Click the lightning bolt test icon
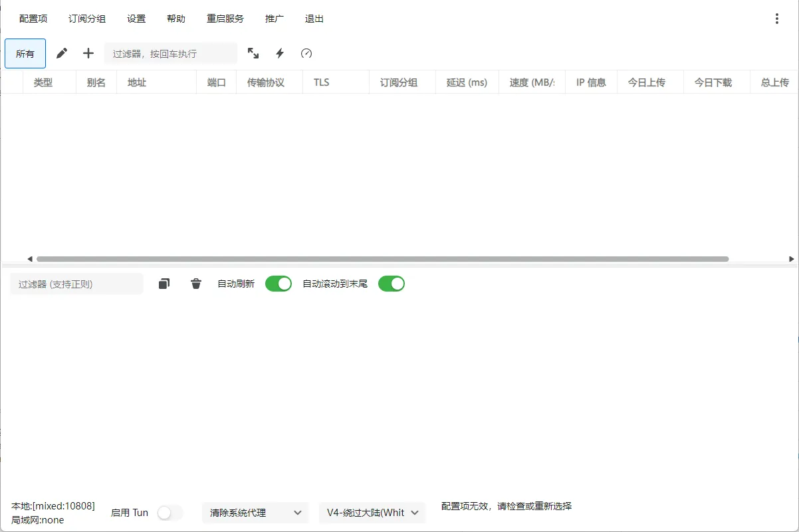Image resolution: width=799 pixels, height=532 pixels. pyautogui.click(x=280, y=53)
